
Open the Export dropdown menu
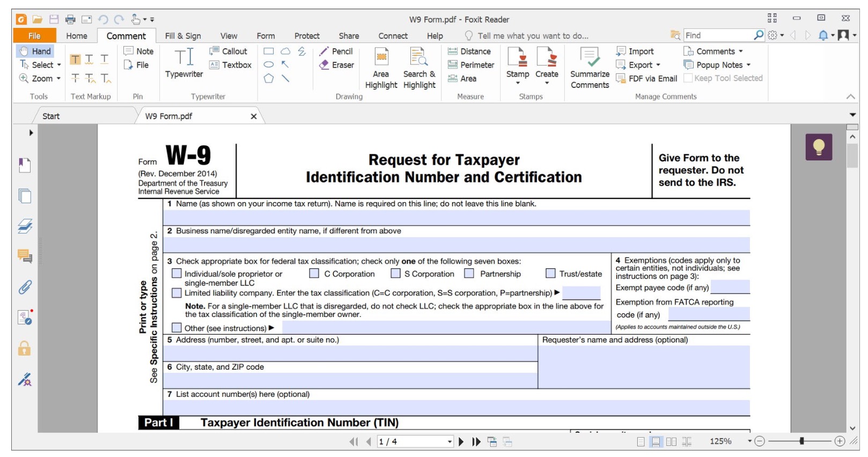point(658,65)
